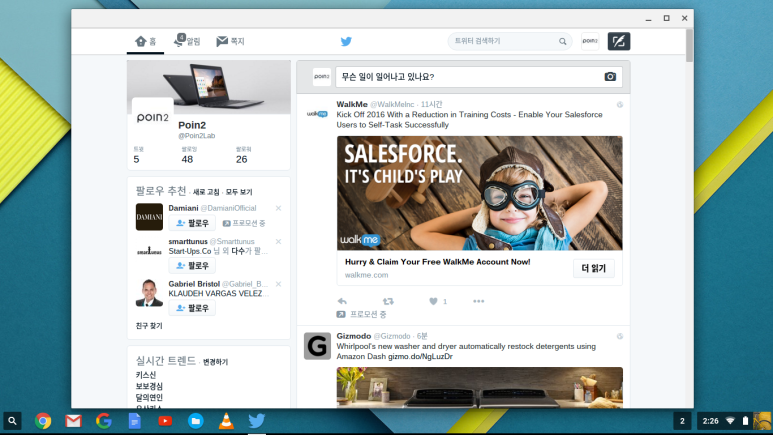This screenshot has height=435, width=773.
Task: Click 변경하기 to change trends
Action: coord(215,362)
